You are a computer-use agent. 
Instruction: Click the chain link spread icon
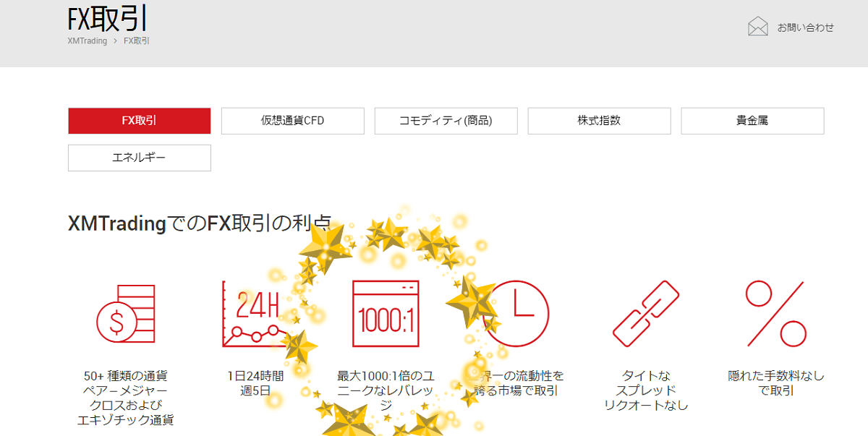tap(646, 314)
